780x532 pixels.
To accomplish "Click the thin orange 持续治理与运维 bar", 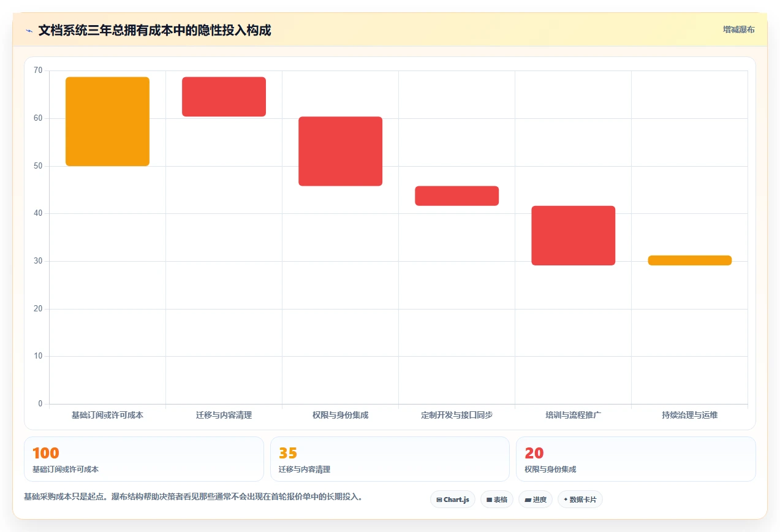I will point(689,260).
